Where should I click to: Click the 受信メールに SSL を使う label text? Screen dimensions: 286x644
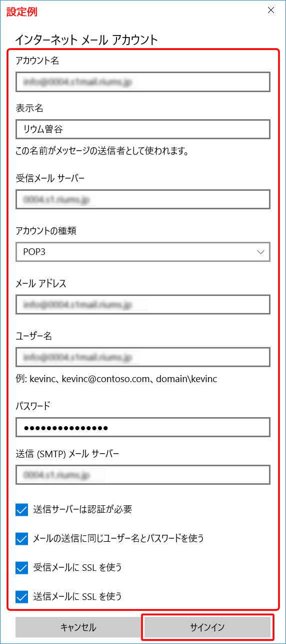point(77,567)
